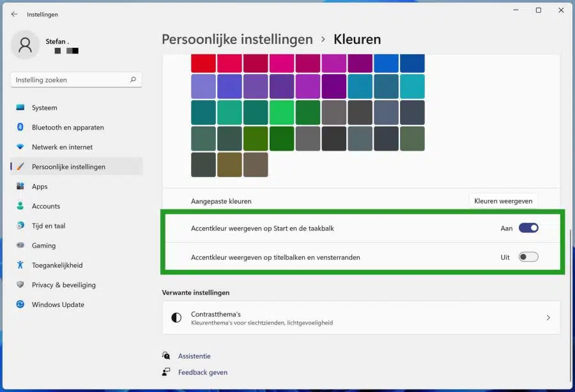Screen dimensions: 575x392
Task: Click the Windows Update sync icon
Action: (20, 304)
